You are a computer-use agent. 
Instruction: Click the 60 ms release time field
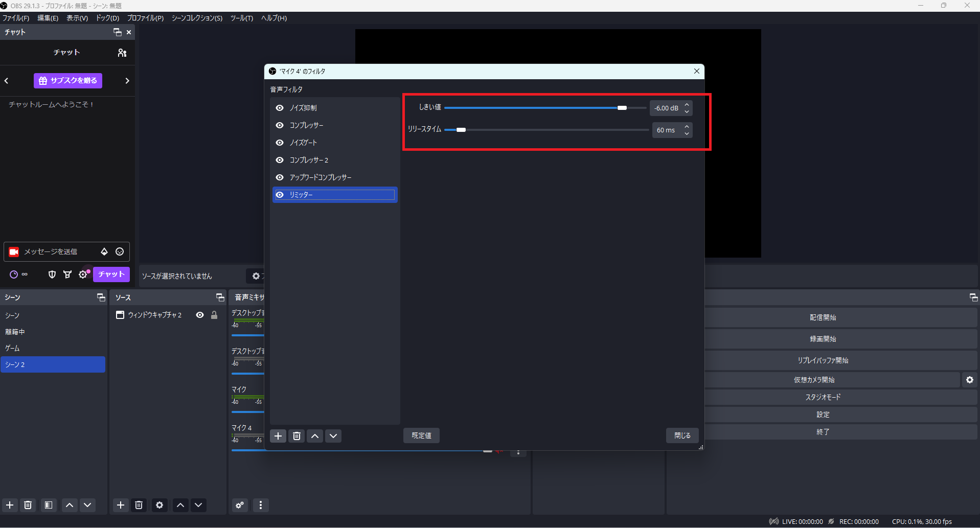coord(667,130)
